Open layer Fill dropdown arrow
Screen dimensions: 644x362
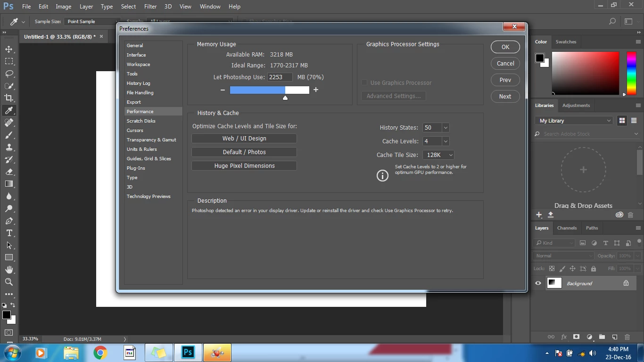tap(637, 269)
